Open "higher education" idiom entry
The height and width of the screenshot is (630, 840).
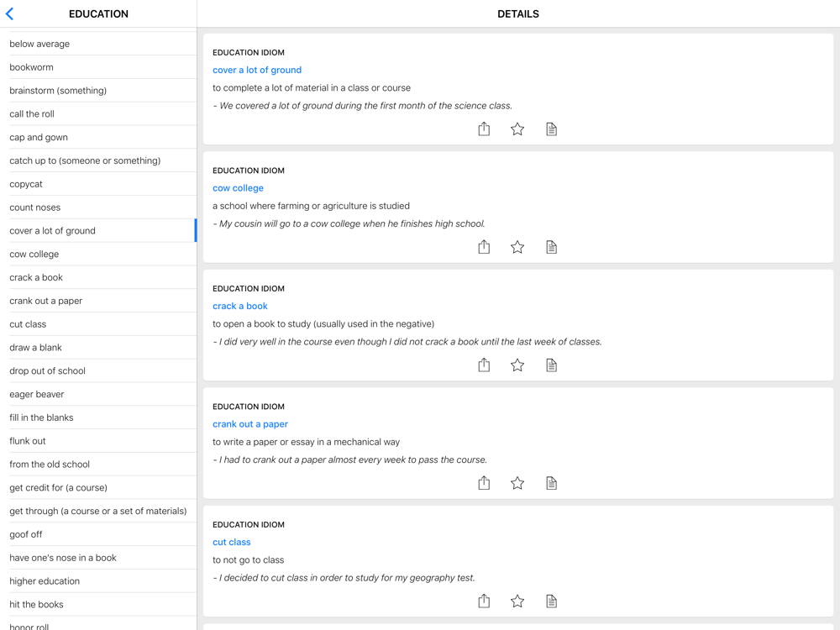pyautogui.click(x=45, y=581)
